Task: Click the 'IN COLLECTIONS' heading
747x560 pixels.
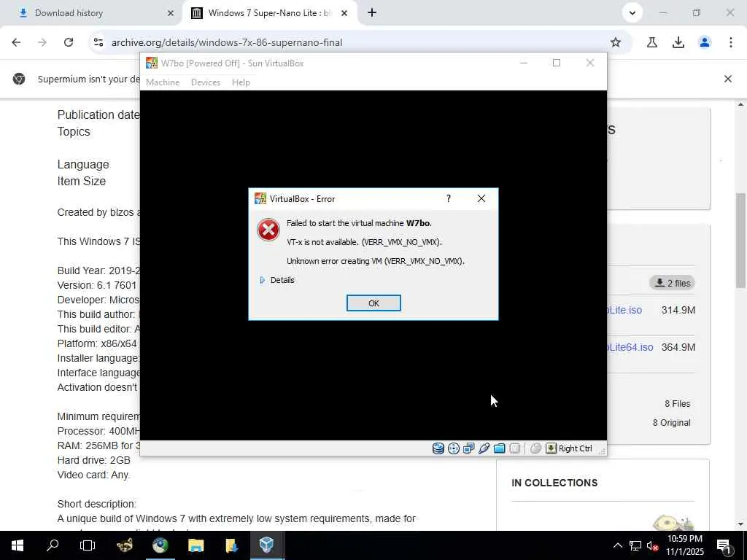Action: click(x=554, y=483)
